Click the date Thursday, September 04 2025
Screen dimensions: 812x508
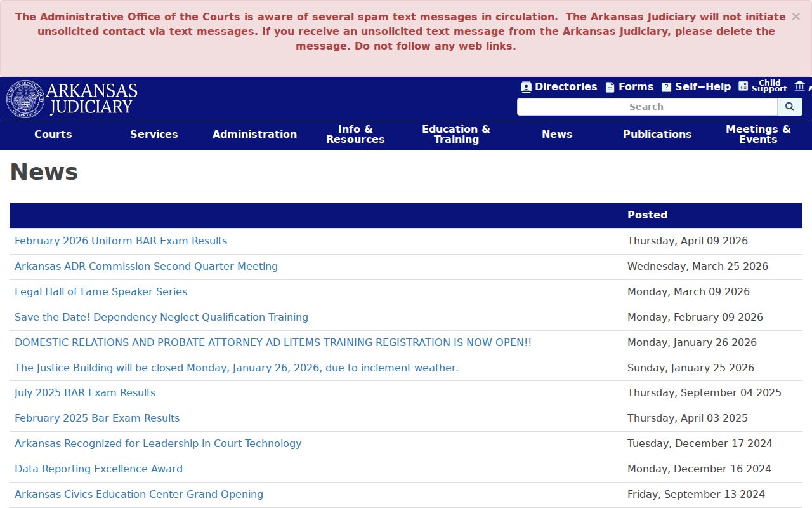[x=704, y=392]
